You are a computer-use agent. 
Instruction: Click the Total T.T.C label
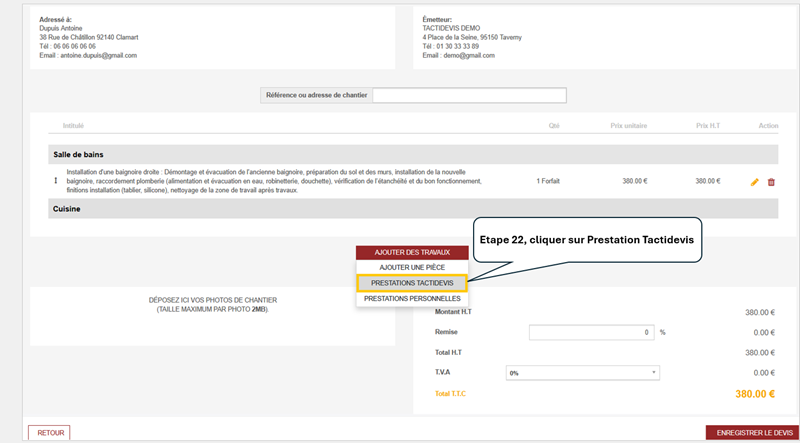[x=451, y=394]
